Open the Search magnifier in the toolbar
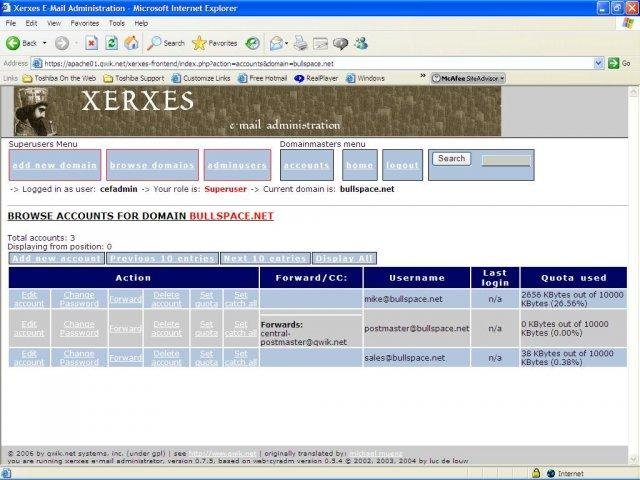Image resolution: width=640 pixels, height=480 pixels. click(166, 43)
